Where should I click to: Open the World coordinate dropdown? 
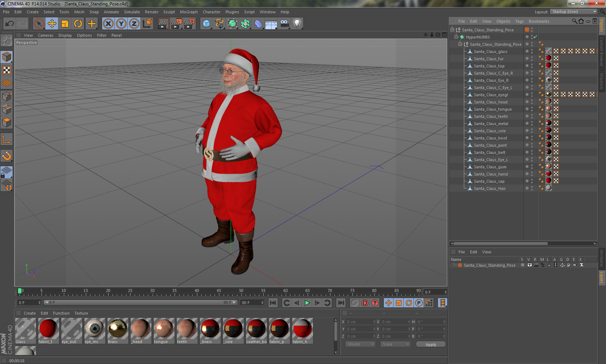coord(360,344)
